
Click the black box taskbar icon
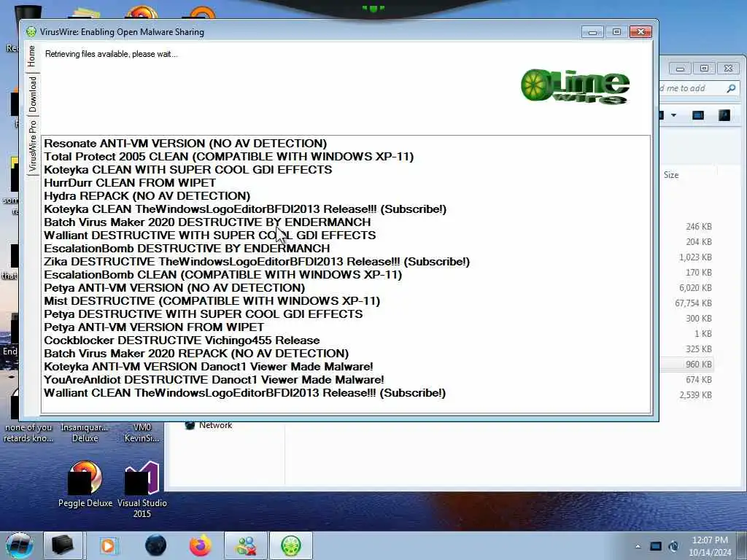(x=63, y=545)
